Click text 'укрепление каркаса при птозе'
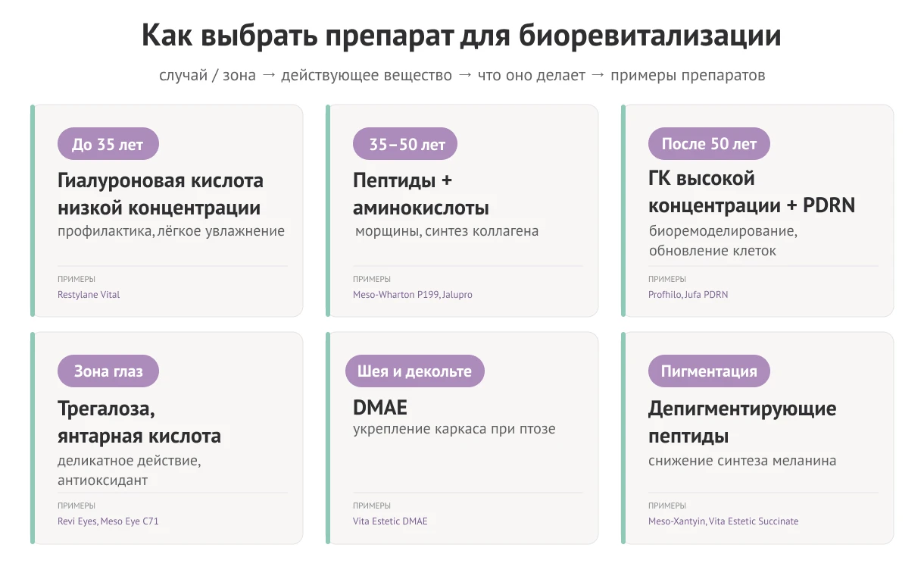924x576 pixels. [454, 429]
